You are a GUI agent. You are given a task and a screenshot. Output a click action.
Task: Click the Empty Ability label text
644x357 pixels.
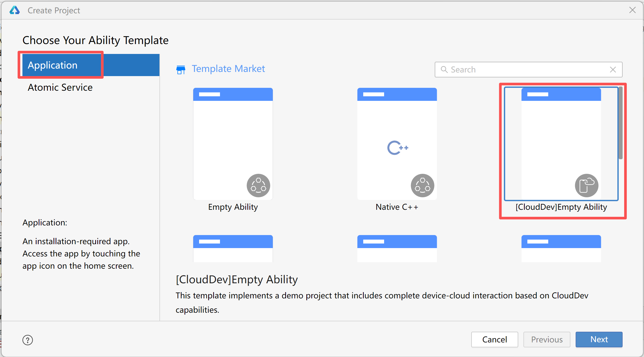click(233, 207)
